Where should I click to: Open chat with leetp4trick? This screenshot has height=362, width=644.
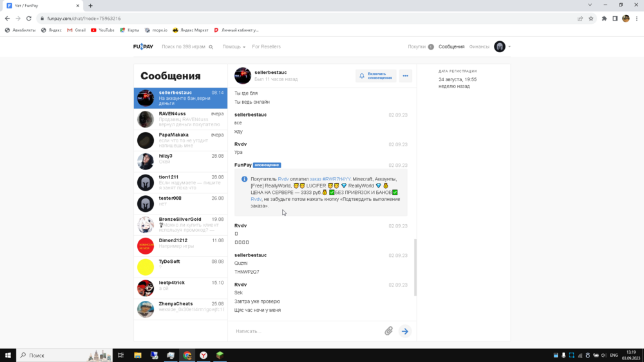(x=180, y=288)
